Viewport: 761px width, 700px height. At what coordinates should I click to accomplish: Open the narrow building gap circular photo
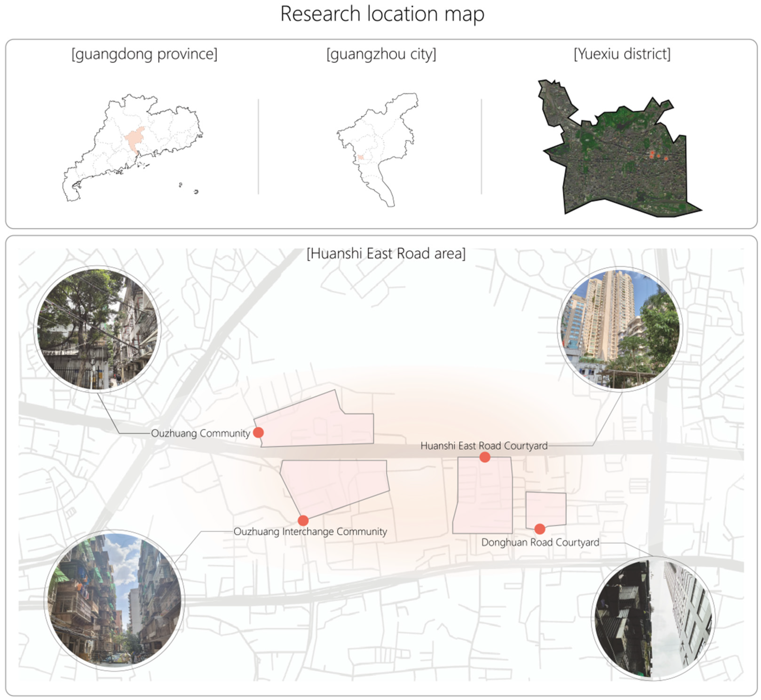click(x=653, y=618)
